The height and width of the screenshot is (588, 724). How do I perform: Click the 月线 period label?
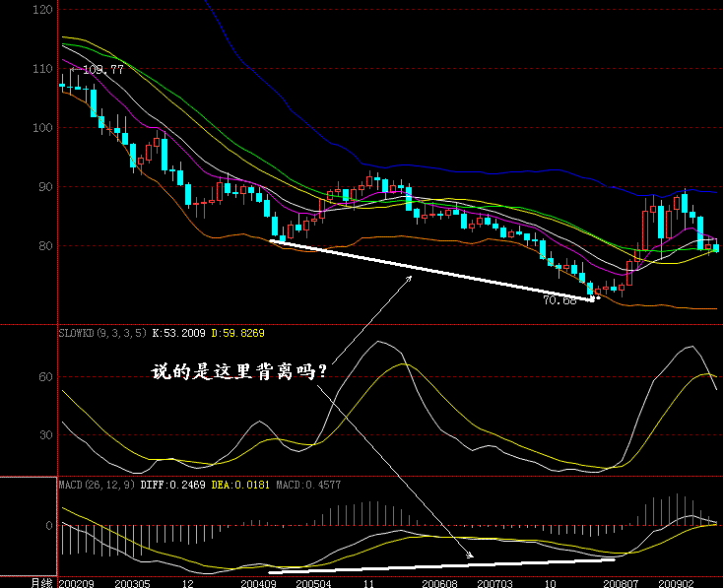41,583
